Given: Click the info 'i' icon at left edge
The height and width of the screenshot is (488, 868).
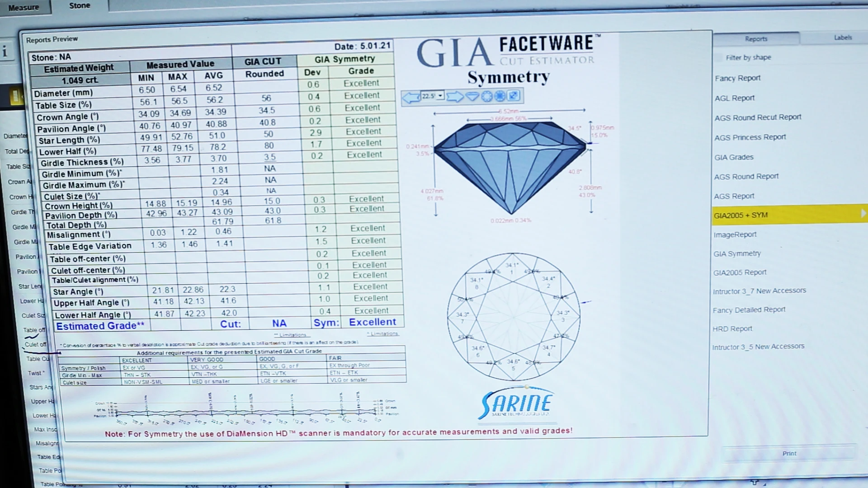Looking at the screenshot, I should coord(5,52).
